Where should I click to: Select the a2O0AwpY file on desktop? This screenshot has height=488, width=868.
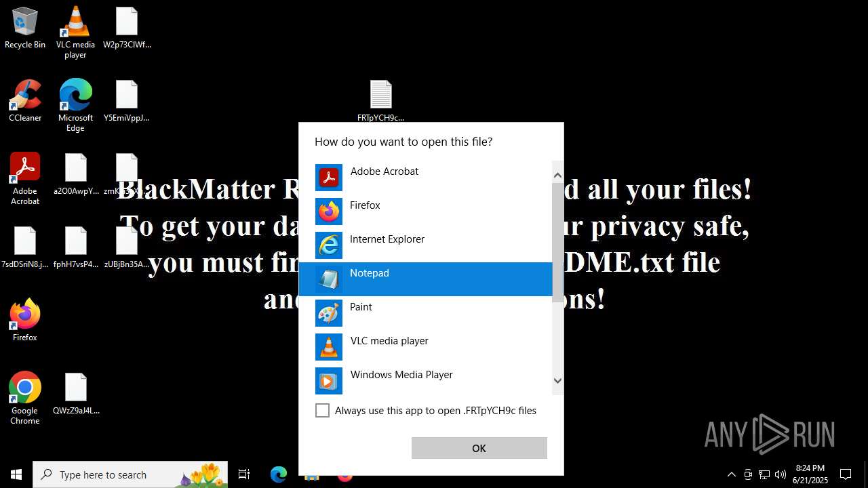pos(76,174)
